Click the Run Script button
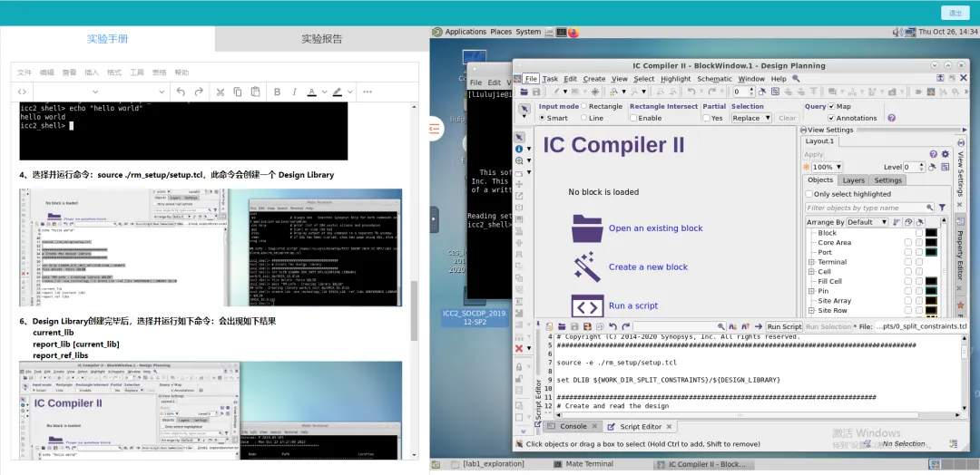This screenshot has width=980, height=475. pyautogui.click(x=784, y=326)
